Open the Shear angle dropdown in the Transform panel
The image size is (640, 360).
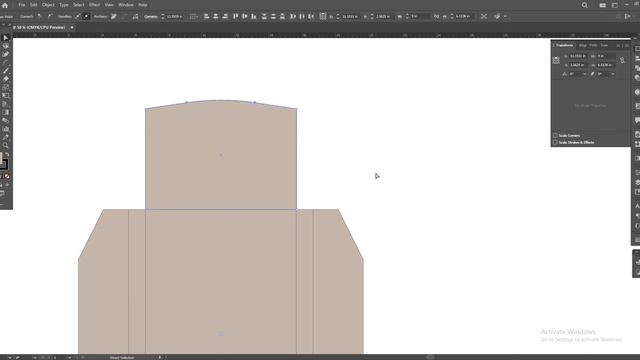[x=612, y=74]
